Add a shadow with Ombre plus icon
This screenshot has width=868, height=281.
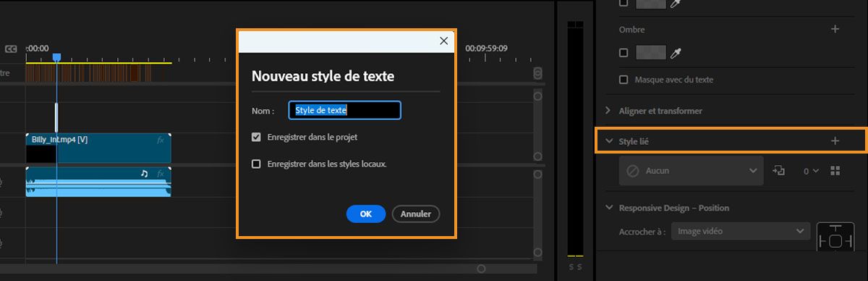coord(835,30)
